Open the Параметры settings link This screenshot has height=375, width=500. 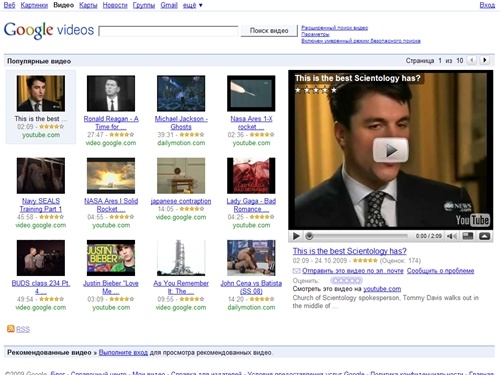pyautogui.click(x=315, y=34)
